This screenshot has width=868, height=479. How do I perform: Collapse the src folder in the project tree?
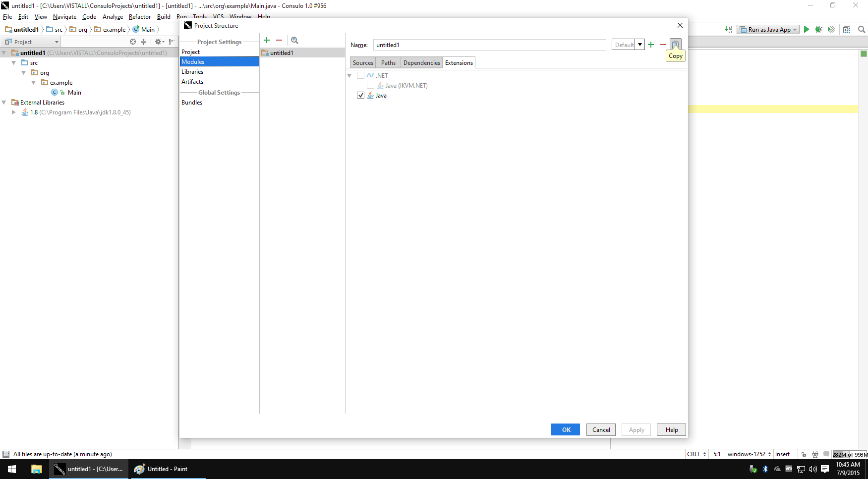tap(13, 62)
